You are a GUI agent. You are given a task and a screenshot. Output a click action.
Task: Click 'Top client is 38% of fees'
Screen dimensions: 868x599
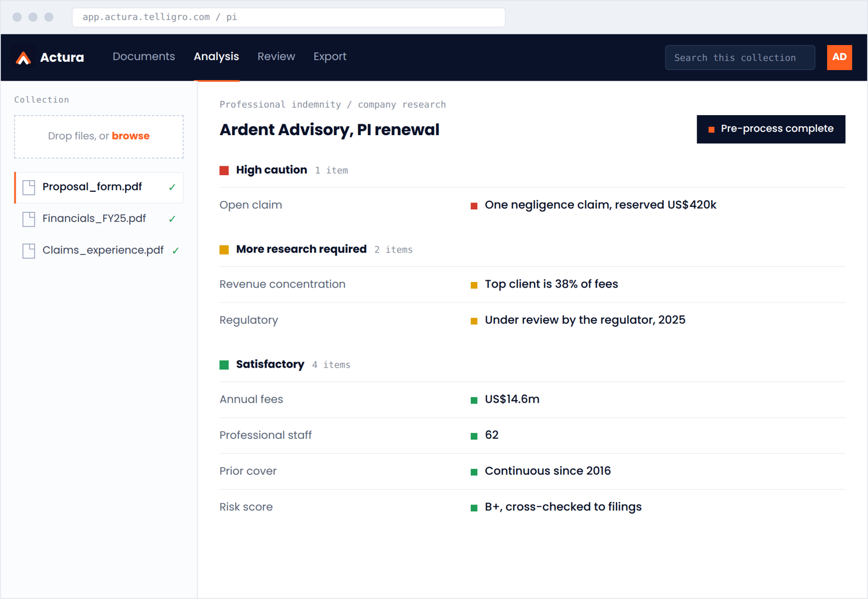[551, 284]
